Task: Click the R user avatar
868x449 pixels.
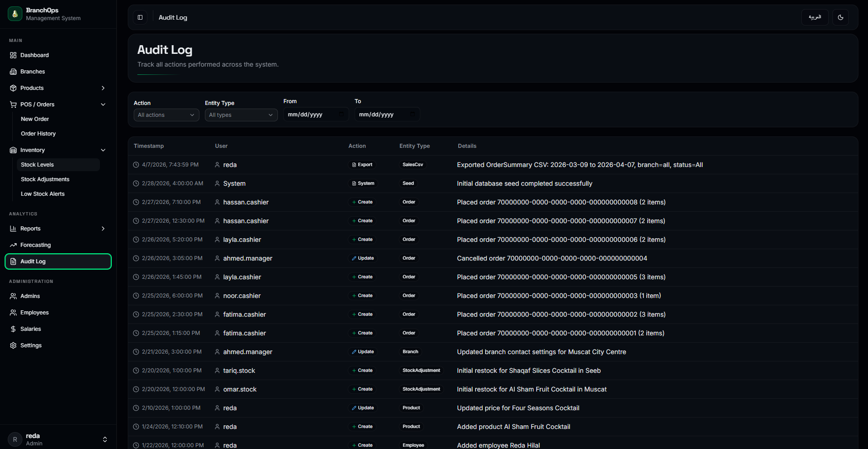Action: pos(15,439)
